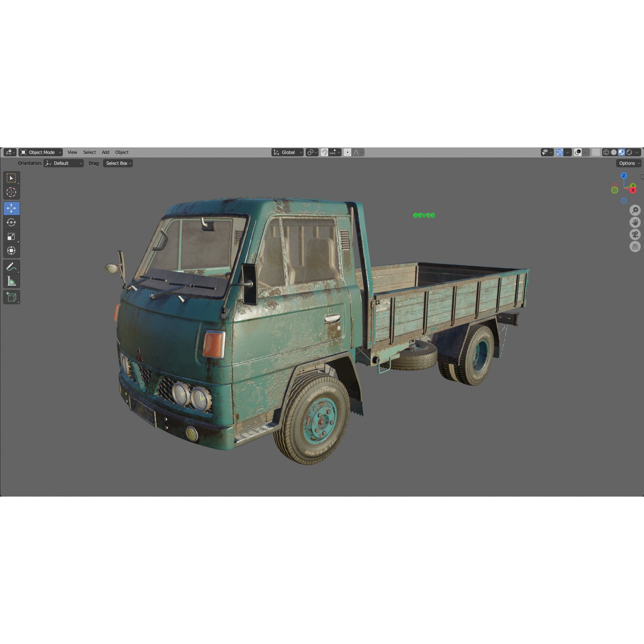The width and height of the screenshot is (644, 644).
Task: Open the Select menu
Action: tap(89, 152)
